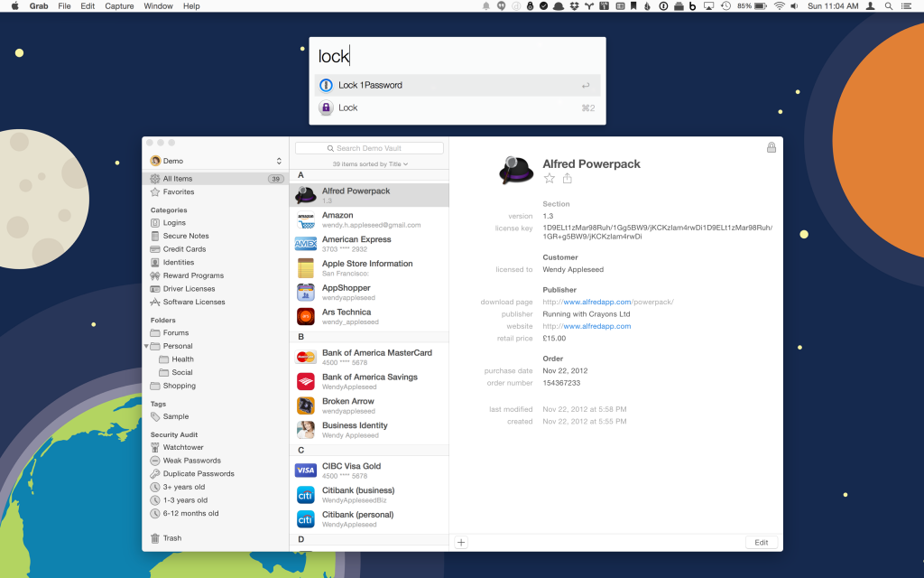
Task: Open the Favorites list
Action: tap(178, 192)
